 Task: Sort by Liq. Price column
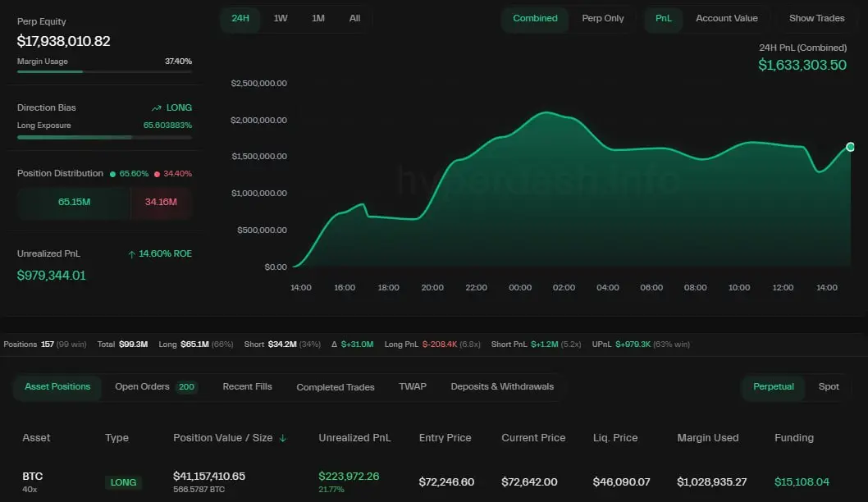(615, 438)
